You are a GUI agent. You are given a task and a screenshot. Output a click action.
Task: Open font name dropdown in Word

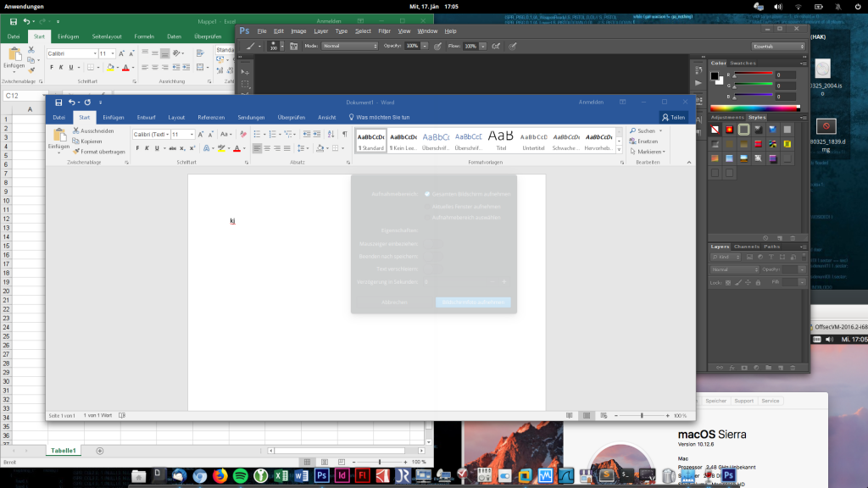coord(167,135)
